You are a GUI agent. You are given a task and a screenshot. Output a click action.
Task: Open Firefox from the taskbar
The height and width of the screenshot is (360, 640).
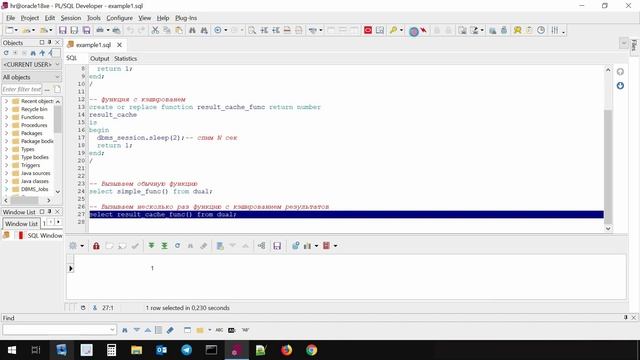pyautogui.click(x=287, y=350)
